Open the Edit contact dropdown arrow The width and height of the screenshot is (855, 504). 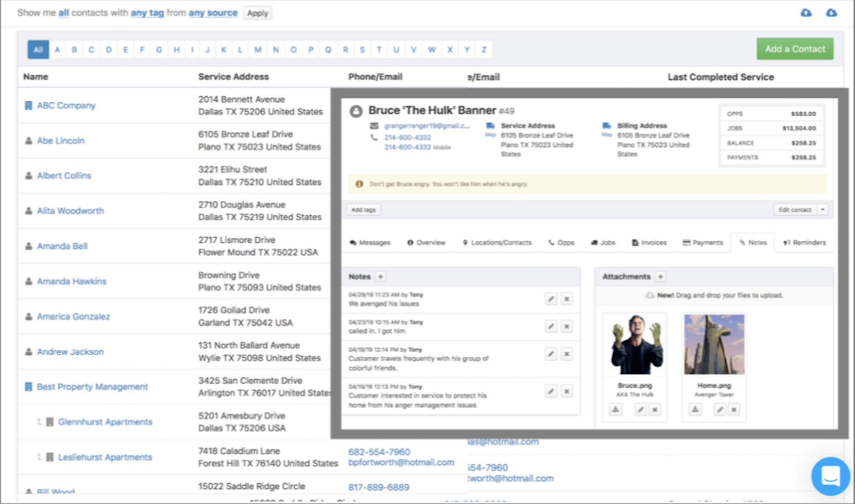(822, 210)
